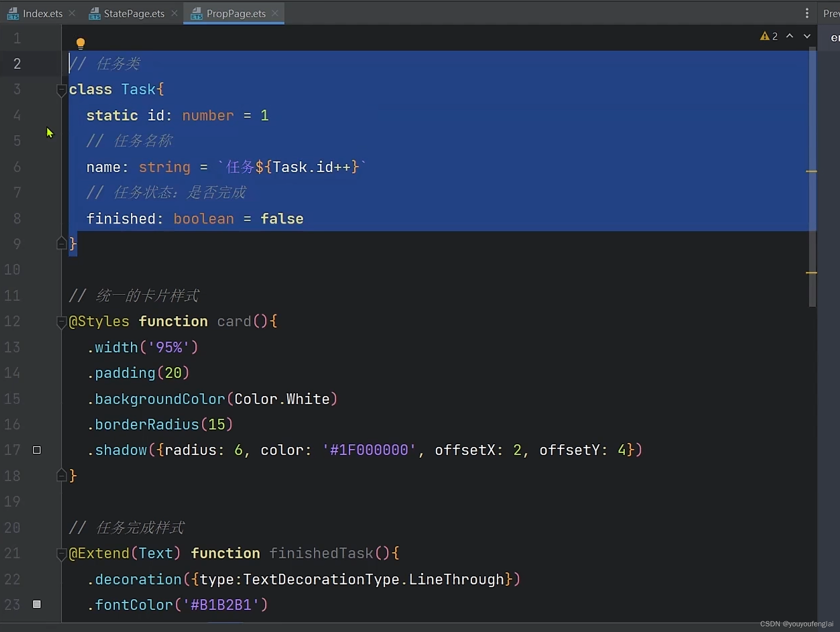Image resolution: width=840 pixels, height=632 pixels.
Task: Click the lower warning marker on the scrollbar stripe
Action: [x=811, y=273]
